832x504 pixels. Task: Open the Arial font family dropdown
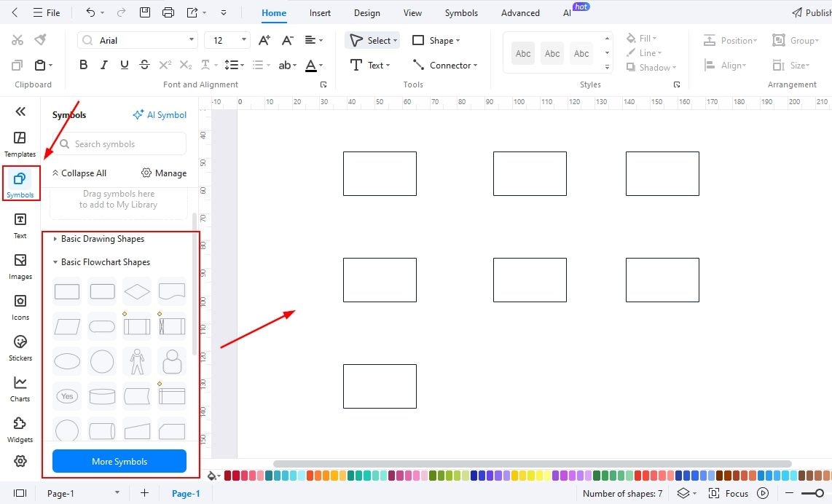[137, 39]
